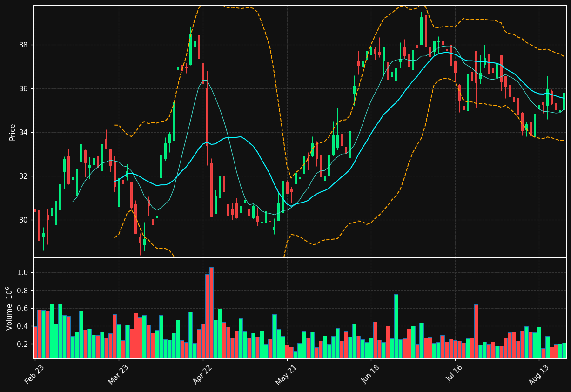Image resolution: width=571 pixels, height=392 pixels.
Task: Click the 38 price tick label
Action: point(24,45)
